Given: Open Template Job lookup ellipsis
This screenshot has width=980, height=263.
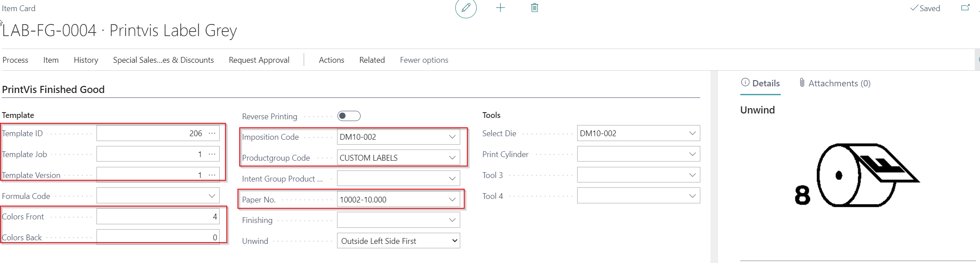Looking at the screenshot, I should [212, 154].
